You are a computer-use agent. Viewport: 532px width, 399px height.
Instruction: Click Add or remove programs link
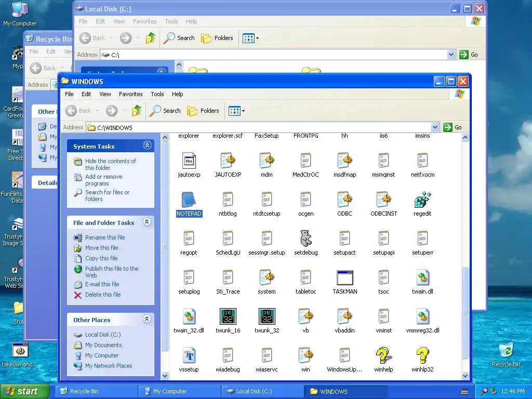click(103, 180)
